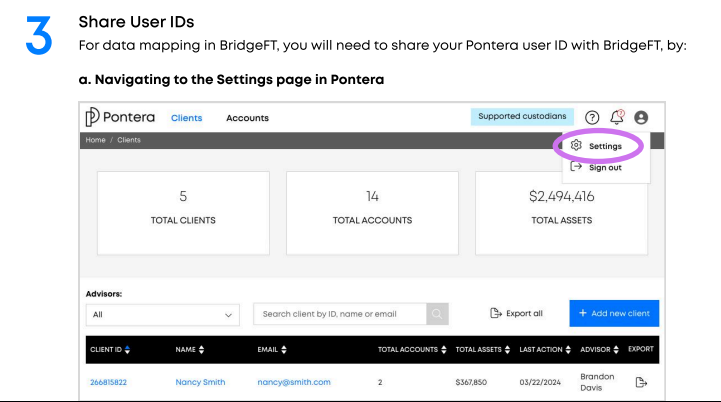Image resolution: width=721 pixels, height=402 pixels.
Task: Switch to the Clients tab
Action: (x=187, y=118)
